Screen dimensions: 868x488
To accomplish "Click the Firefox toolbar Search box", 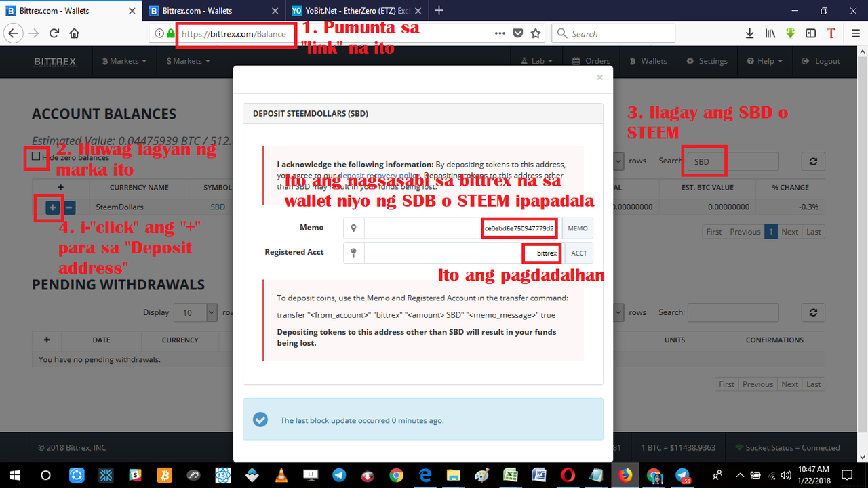I will pos(613,33).
